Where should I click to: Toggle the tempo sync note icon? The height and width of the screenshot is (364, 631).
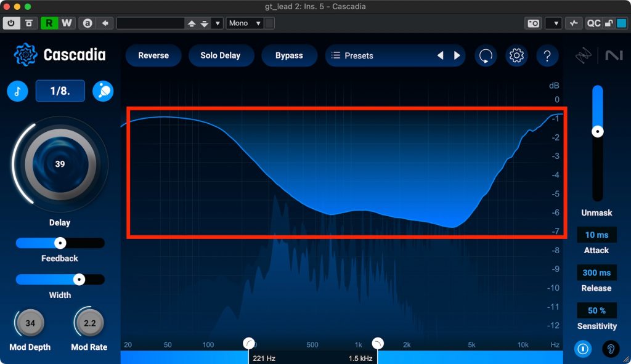pos(17,91)
